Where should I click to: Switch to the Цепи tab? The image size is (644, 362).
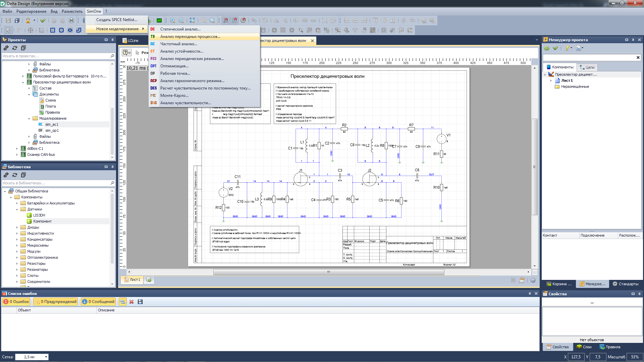(587, 67)
